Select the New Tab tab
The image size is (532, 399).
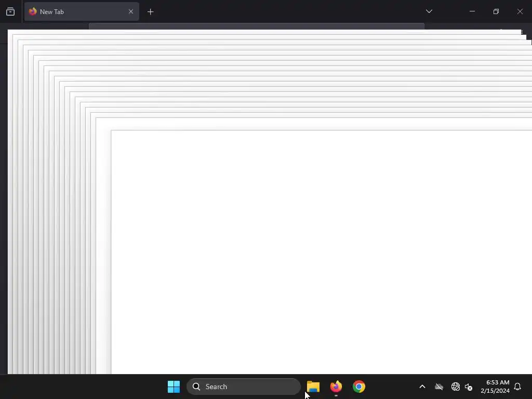(82, 11)
